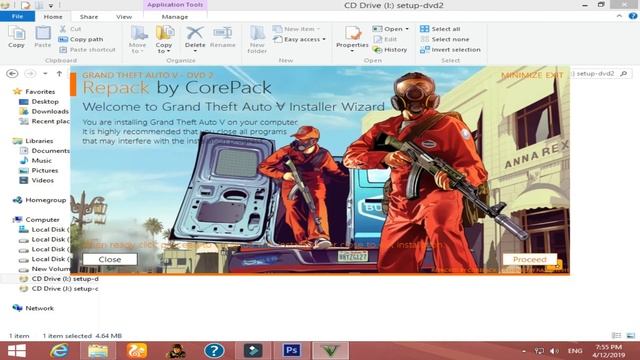Screen dimensions: 640x360
Task: Open the New item dropdown
Action: [x=296, y=29]
